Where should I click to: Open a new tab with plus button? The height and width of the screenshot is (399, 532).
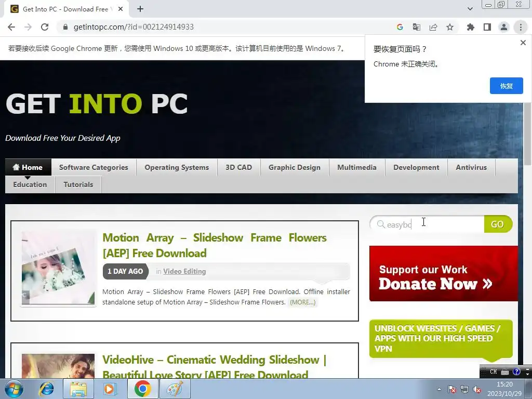(x=140, y=9)
